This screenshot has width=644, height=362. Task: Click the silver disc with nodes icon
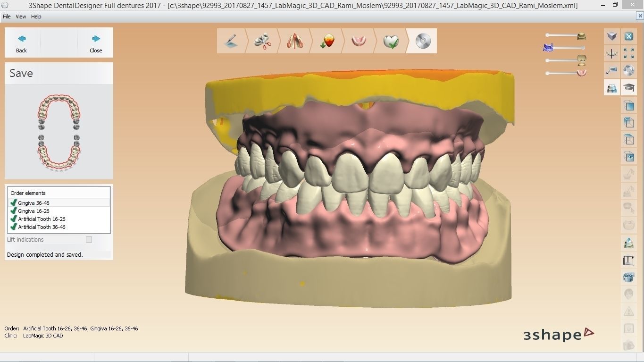pyautogui.click(x=628, y=71)
